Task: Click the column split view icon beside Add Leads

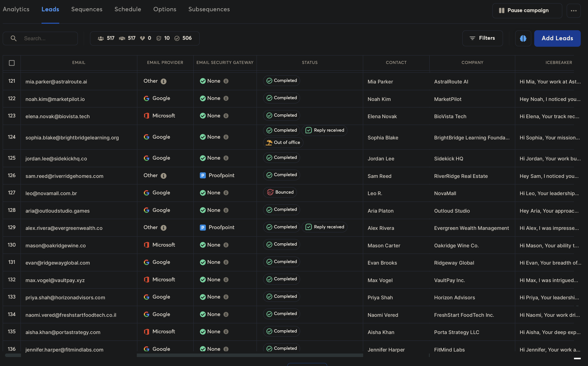Action: click(523, 38)
